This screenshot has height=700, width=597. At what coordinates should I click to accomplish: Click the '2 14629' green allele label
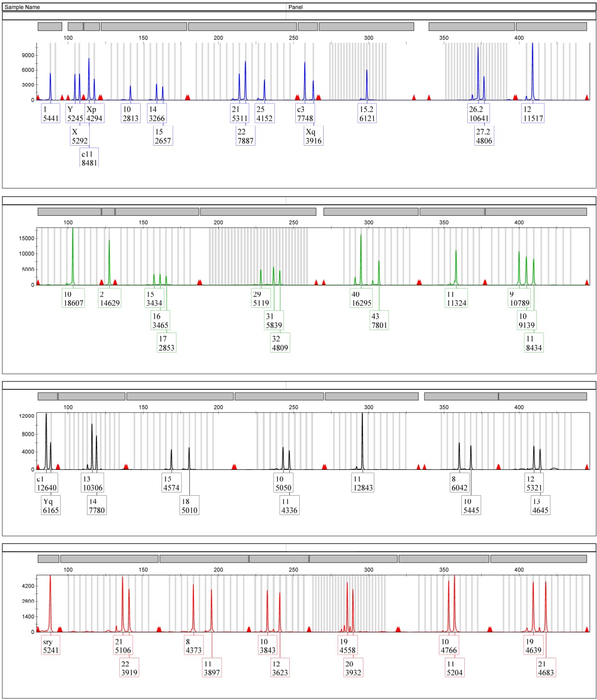coord(109,298)
